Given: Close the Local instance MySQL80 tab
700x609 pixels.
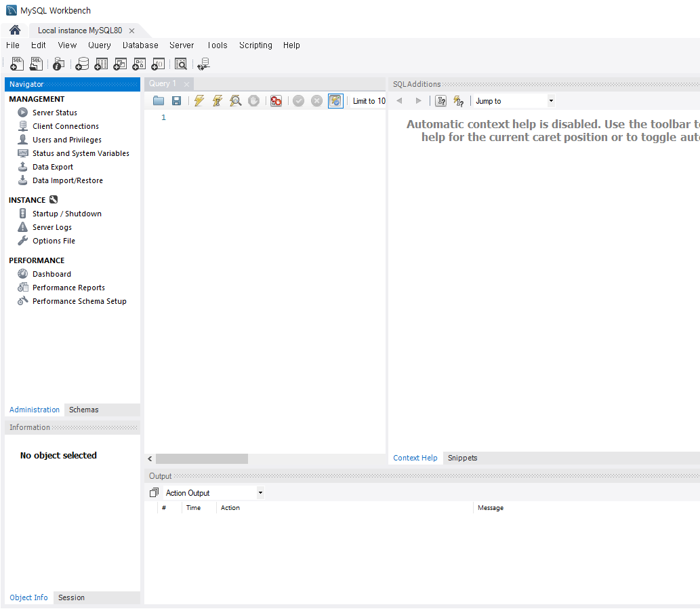Looking at the screenshot, I should tap(131, 31).
